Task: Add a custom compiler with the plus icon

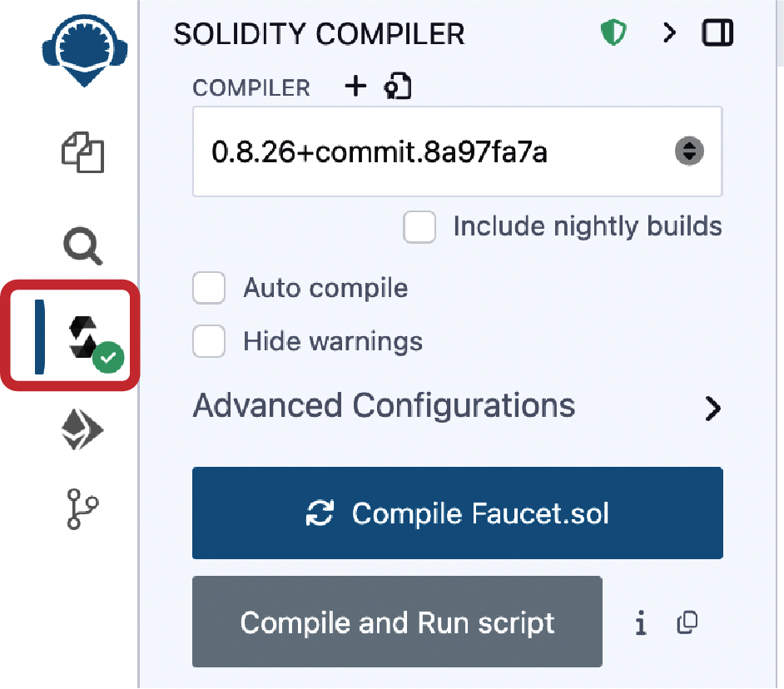Action: pyautogui.click(x=355, y=86)
